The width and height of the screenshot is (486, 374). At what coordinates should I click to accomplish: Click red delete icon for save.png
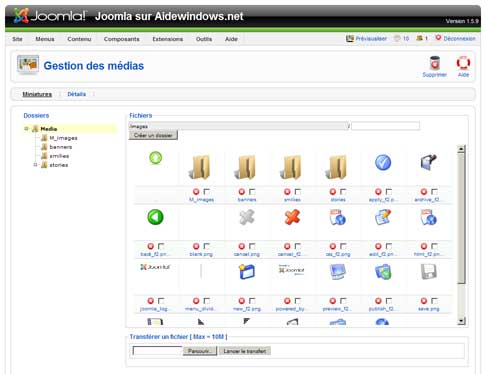click(x=424, y=301)
